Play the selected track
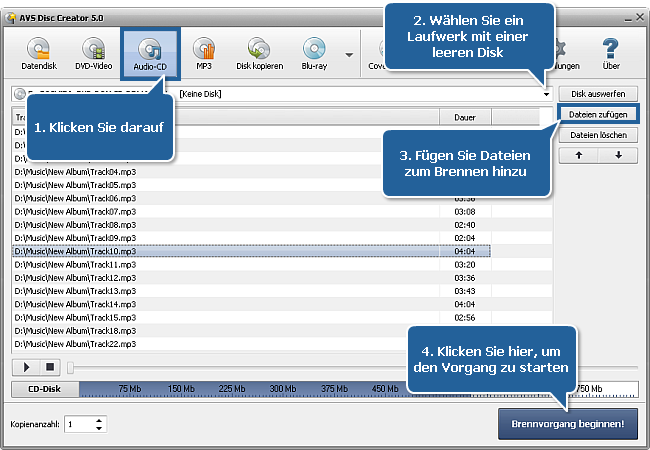The height and width of the screenshot is (450, 650). click(27, 367)
